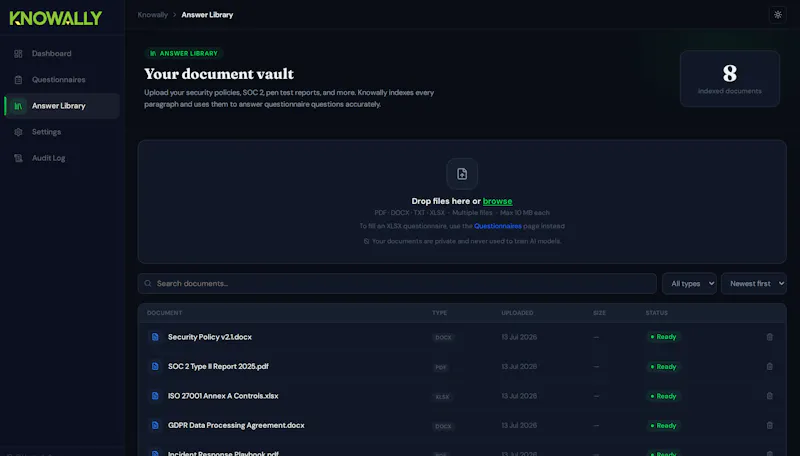
Task: Click Security Policy v2.1.docx file icon
Action: pyautogui.click(x=155, y=337)
